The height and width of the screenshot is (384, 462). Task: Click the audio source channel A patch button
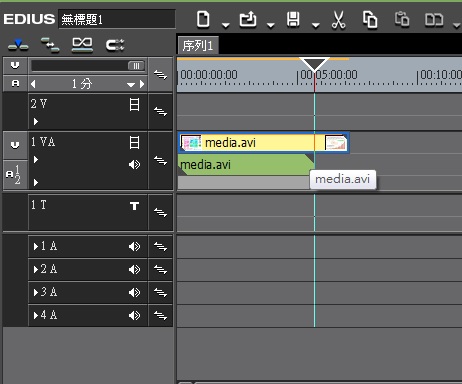coord(15,83)
